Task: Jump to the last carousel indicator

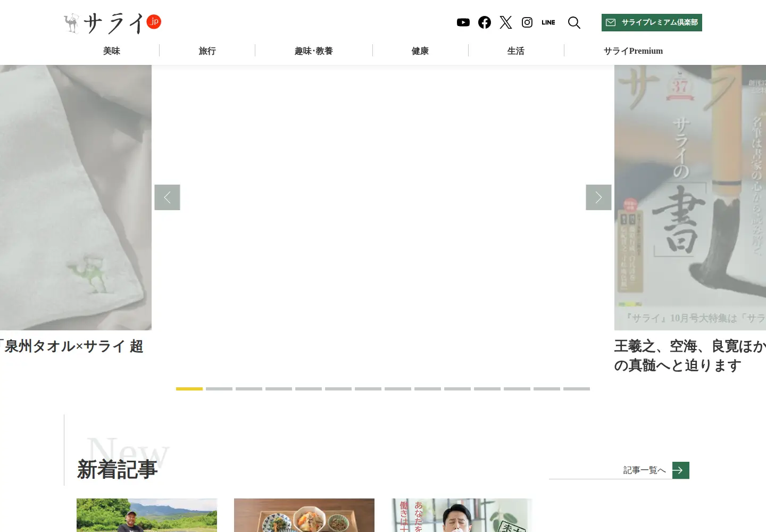Action: 577,389
